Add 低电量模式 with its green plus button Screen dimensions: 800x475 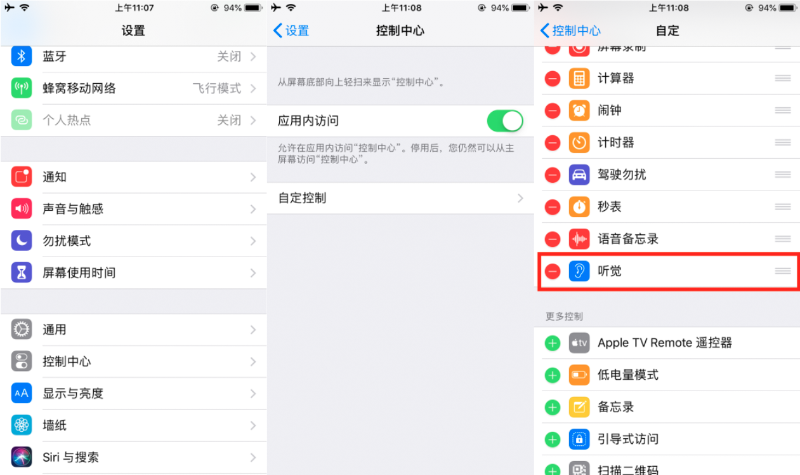coord(553,376)
